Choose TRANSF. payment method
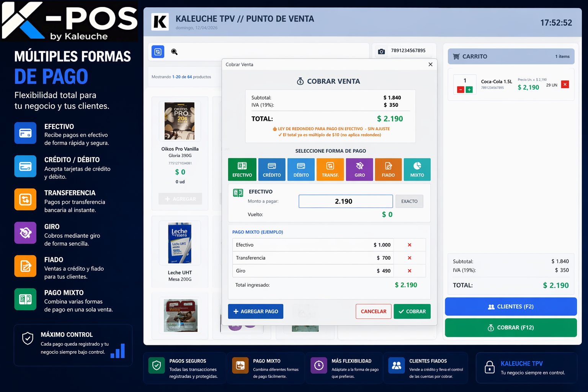The width and height of the screenshot is (588, 392). tap(330, 169)
